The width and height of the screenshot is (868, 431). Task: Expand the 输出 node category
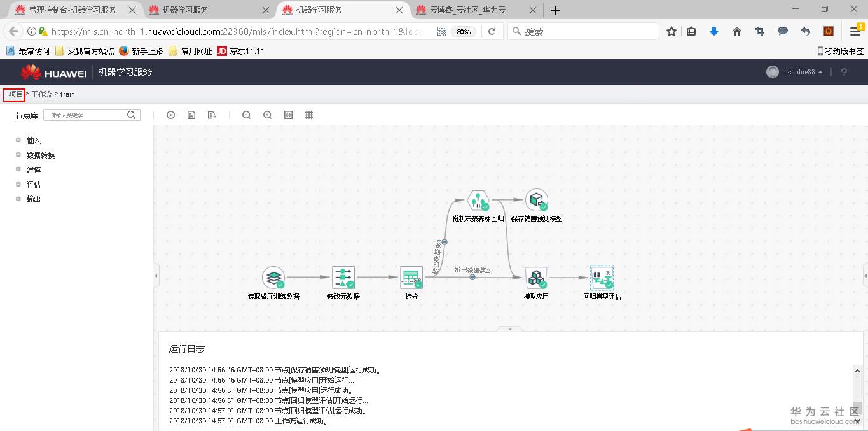(x=18, y=199)
